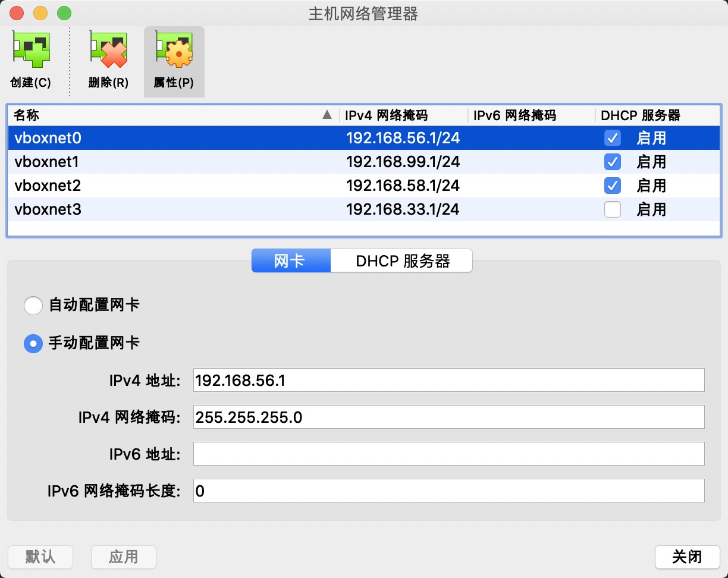The height and width of the screenshot is (578, 728).
Task: Click the sort arrow on the 名称 column
Action: tap(327, 115)
